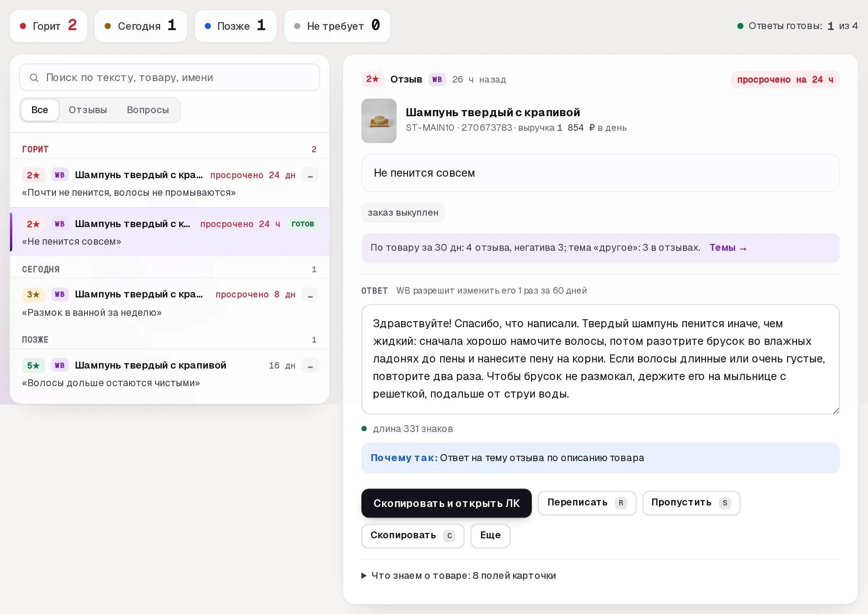The height and width of the screenshot is (614, 868).
Task: Click the C shortcut key badge
Action: [449, 536]
